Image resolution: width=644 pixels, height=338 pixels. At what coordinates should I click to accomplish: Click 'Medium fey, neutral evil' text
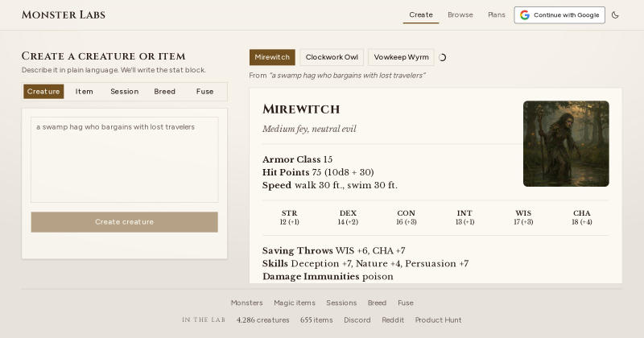309,129
